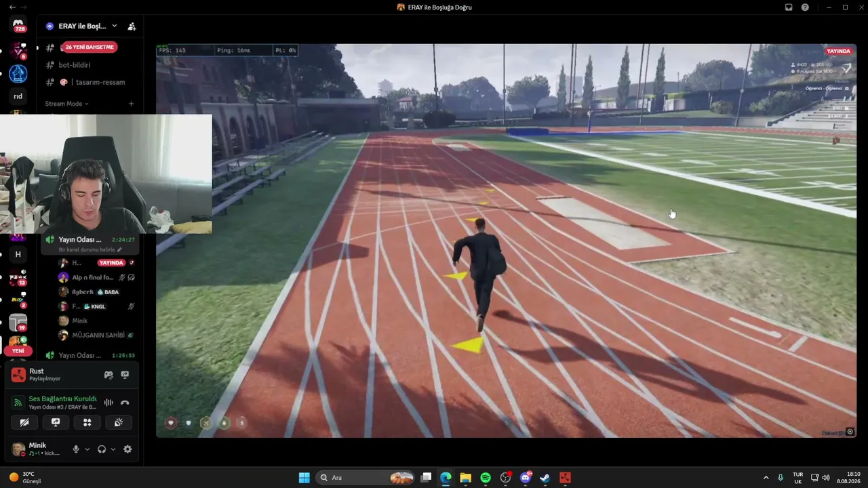Select the server icon with 19 badge
Screen dimensions: 868x488
coord(18,323)
